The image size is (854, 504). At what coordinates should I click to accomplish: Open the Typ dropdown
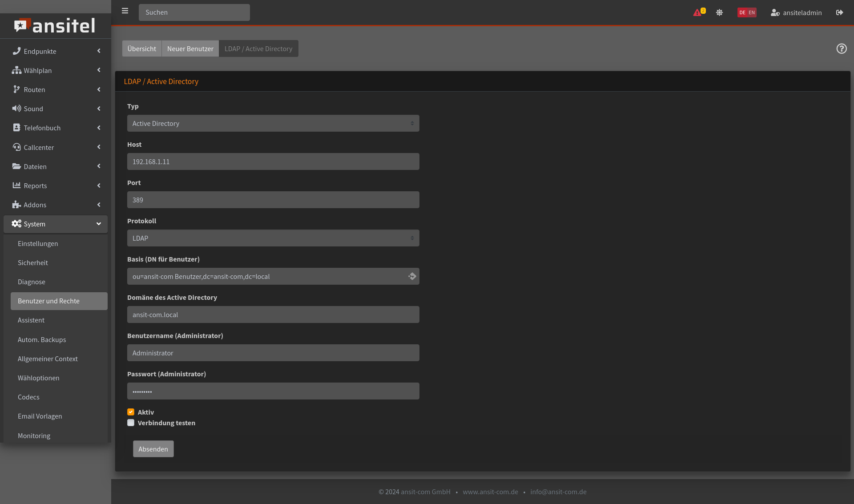coord(273,123)
